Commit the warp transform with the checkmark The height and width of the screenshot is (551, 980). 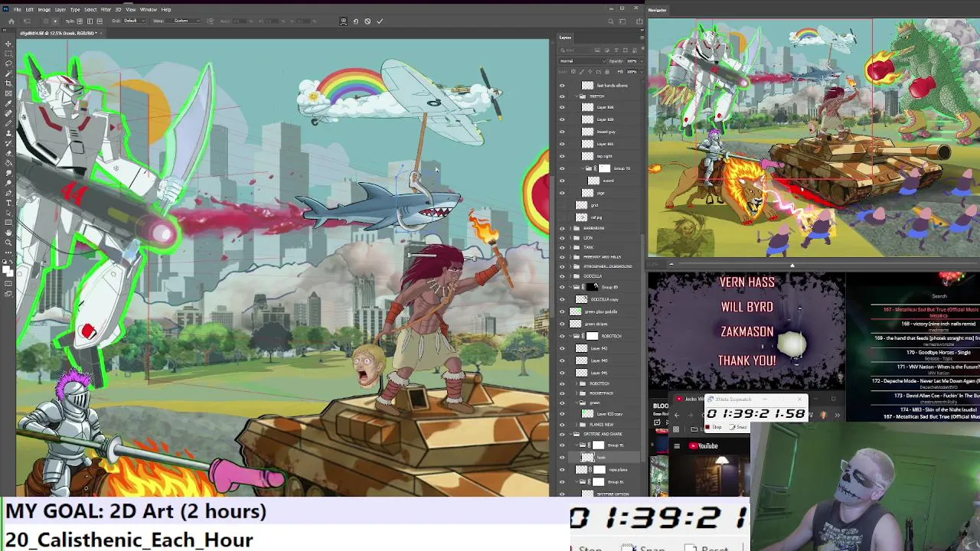[x=380, y=21]
